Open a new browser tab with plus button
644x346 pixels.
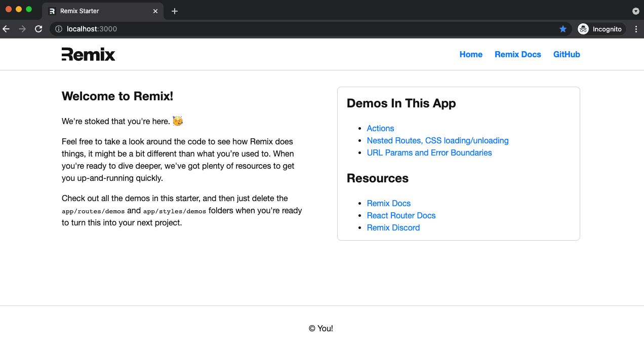tap(175, 11)
